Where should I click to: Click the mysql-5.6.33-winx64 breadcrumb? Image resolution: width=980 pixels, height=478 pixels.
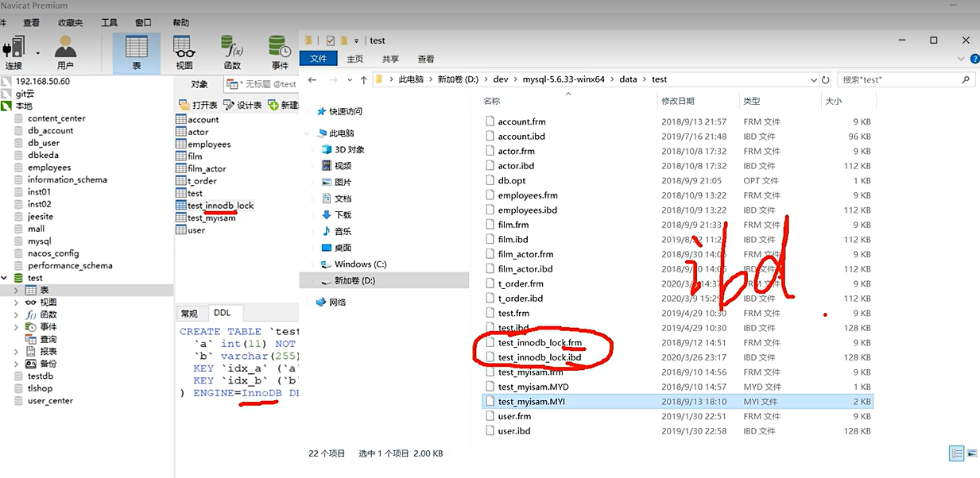[x=564, y=79]
